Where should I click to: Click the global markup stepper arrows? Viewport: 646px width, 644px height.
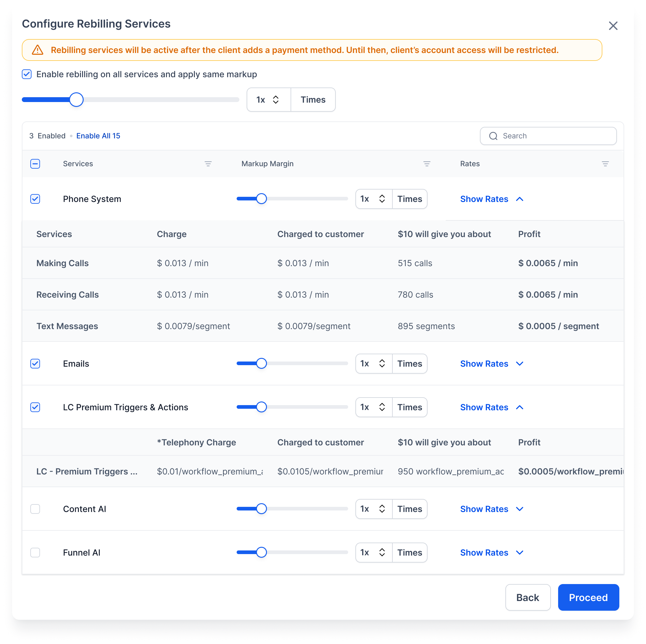click(275, 100)
